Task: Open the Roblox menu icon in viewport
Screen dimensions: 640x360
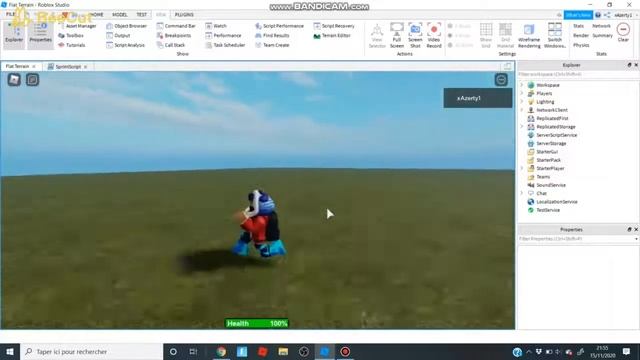Action: coord(14,80)
